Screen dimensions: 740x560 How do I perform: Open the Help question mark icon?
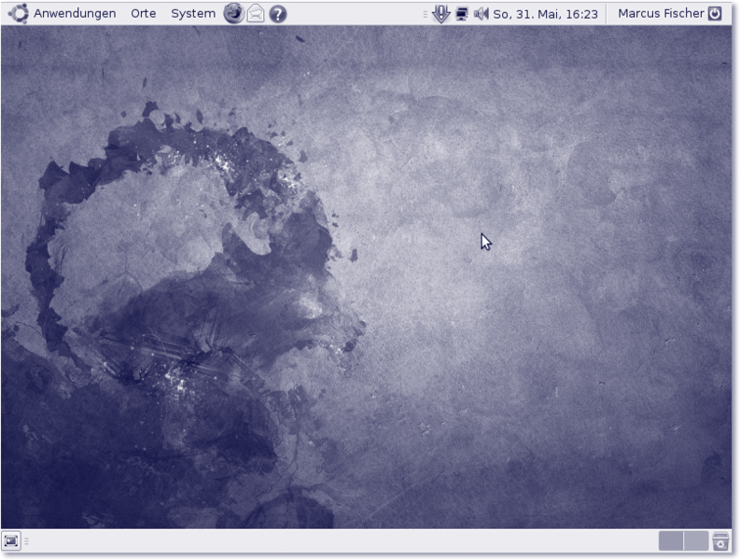pyautogui.click(x=277, y=14)
